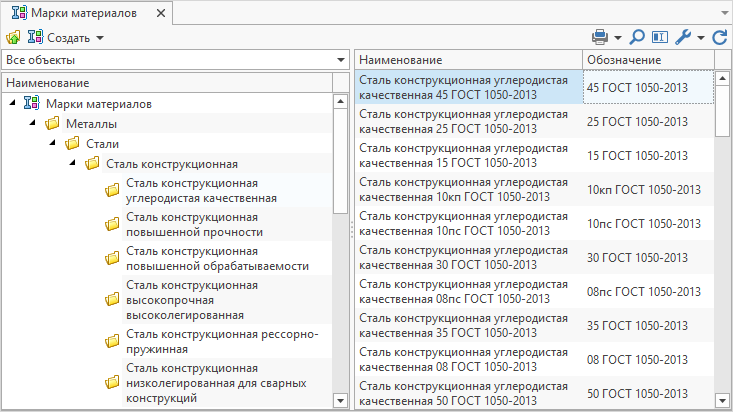
Task: Click cell 08 ГОСТ 1050-2013 in Обозначение
Action: [x=648, y=360]
